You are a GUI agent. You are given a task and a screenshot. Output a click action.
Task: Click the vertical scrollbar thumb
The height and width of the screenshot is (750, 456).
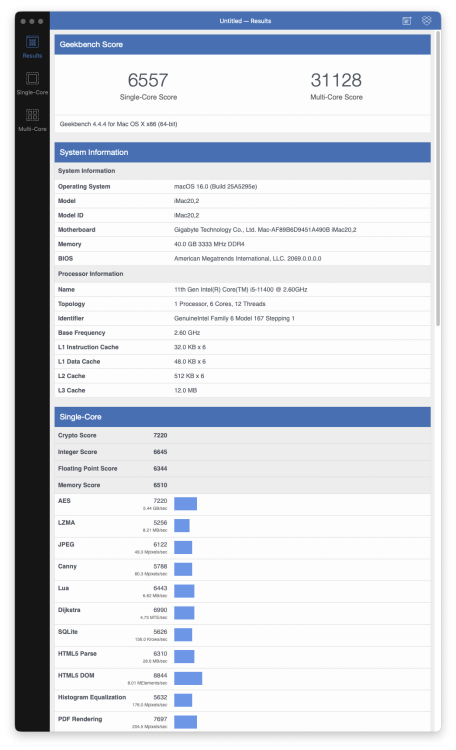tap(437, 179)
